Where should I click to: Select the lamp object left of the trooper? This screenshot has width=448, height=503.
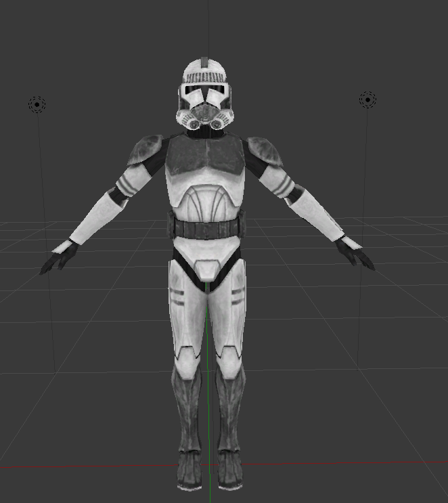[37, 104]
